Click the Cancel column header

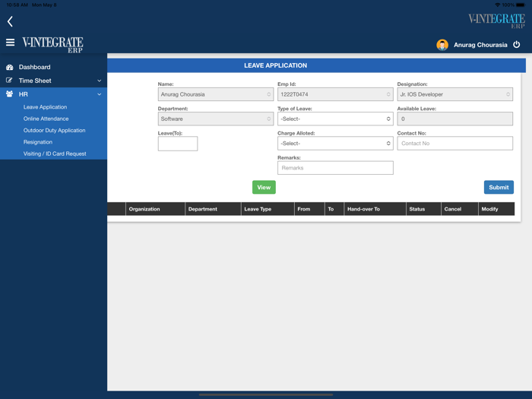459,209
